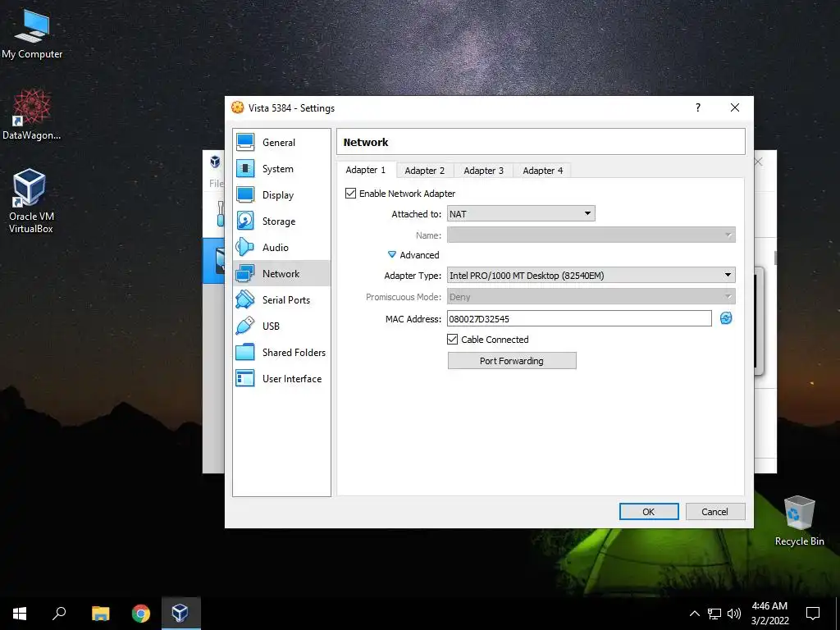
Task: Launch Oracle VM VirtualBox desktop shortcut
Action: point(30,201)
